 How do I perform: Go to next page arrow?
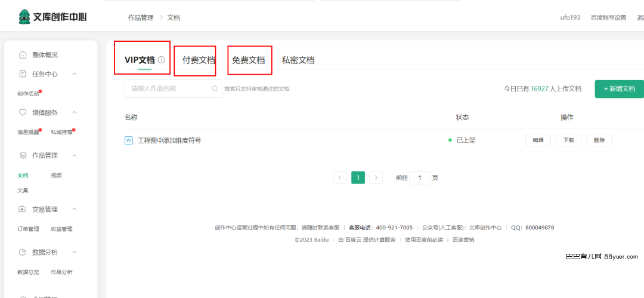pyautogui.click(x=376, y=178)
